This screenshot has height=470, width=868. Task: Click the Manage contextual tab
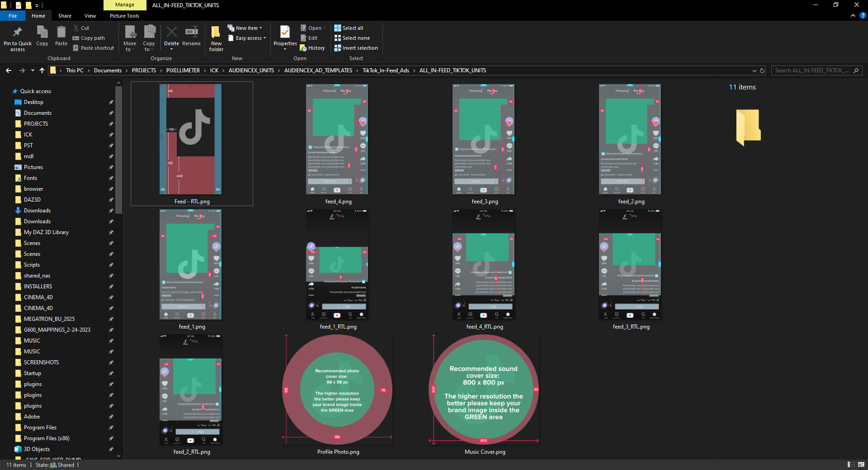(125, 5)
